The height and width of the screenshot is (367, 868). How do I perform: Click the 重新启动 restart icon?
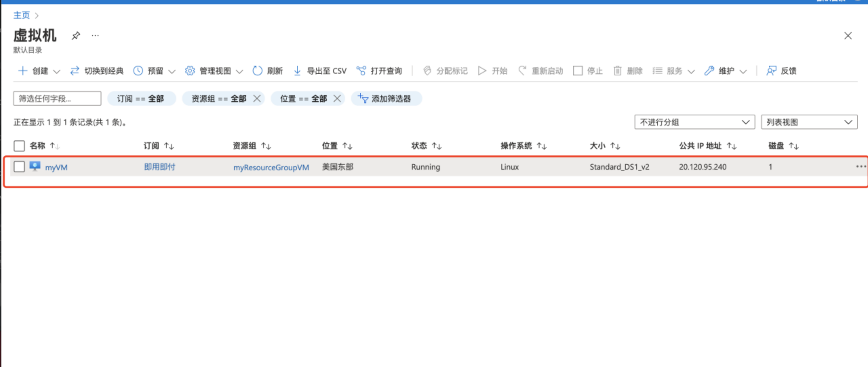click(x=522, y=71)
